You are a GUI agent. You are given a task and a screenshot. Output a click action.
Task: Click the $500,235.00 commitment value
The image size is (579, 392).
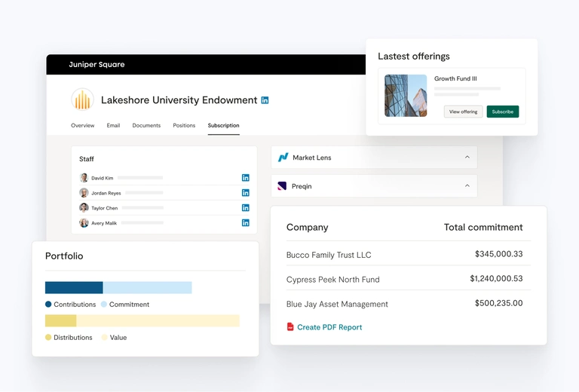pos(499,303)
